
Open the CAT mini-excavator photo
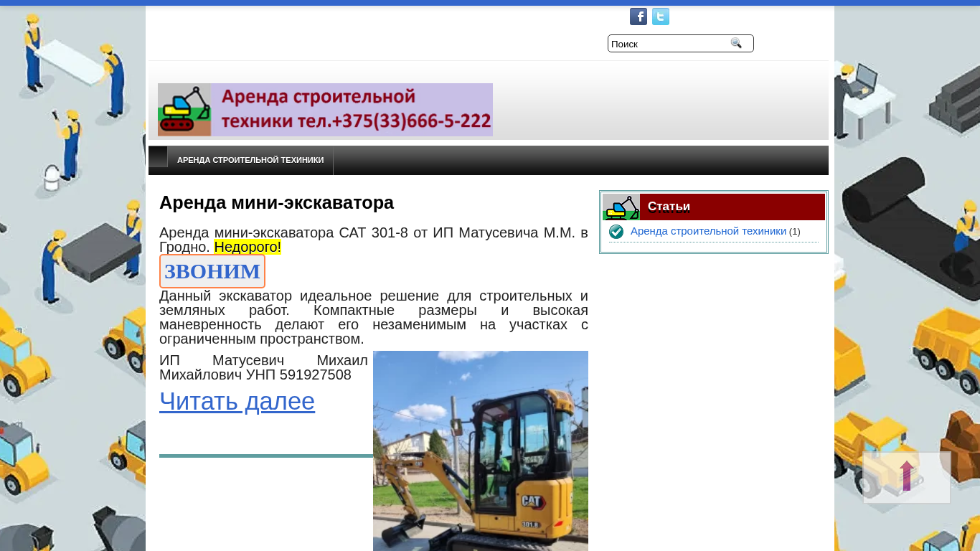[481, 451]
